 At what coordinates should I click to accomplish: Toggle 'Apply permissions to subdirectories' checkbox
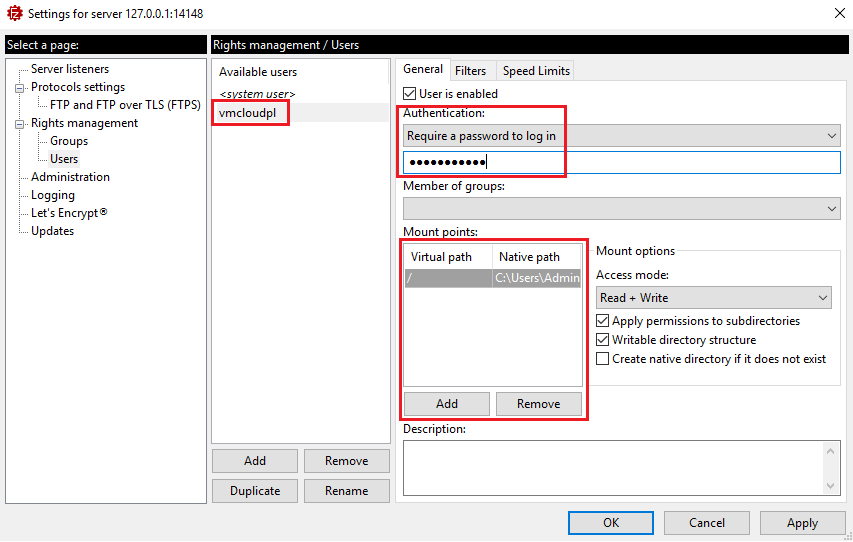tap(602, 322)
